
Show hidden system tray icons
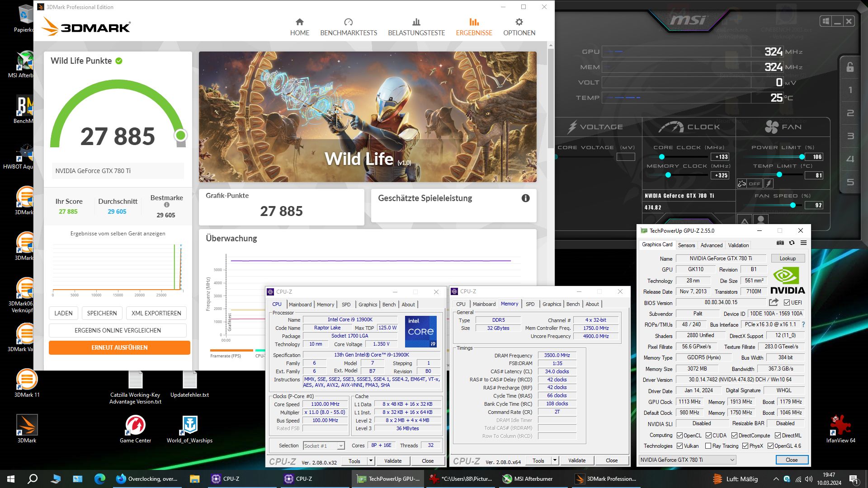coord(776,479)
